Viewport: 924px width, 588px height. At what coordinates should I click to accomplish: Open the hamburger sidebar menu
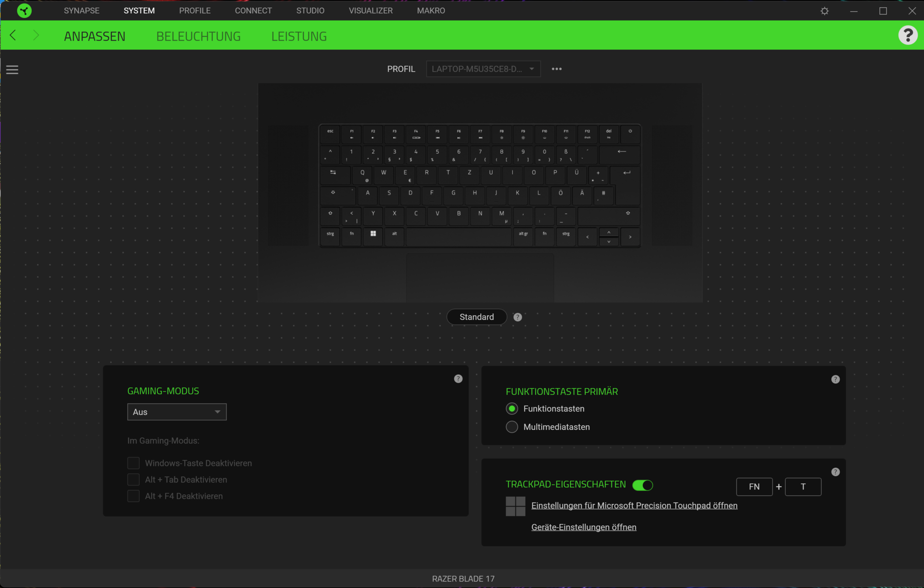pyautogui.click(x=12, y=70)
